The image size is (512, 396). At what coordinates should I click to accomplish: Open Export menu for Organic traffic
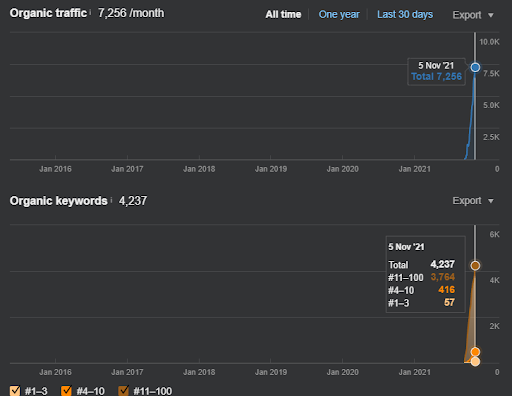pyautogui.click(x=473, y=15)
